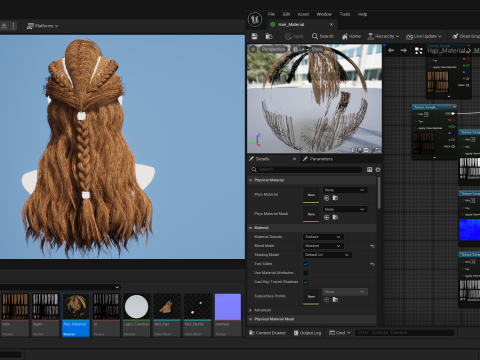The image size is (480, 360).
Task: Click Use Selected icon for Phys Material Mask
Action: (x=327, y=217)
